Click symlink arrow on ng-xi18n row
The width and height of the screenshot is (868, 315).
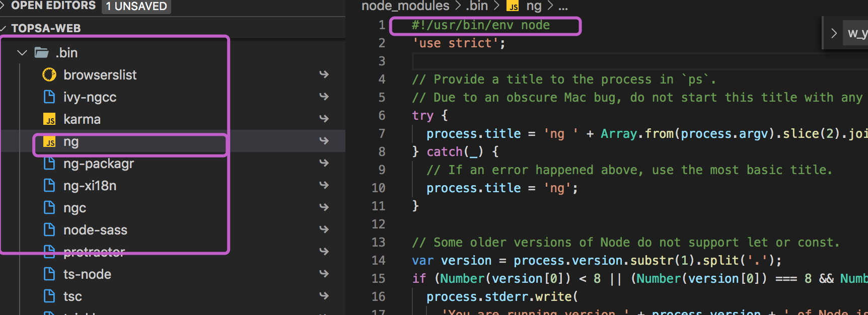tap(324, 185)
